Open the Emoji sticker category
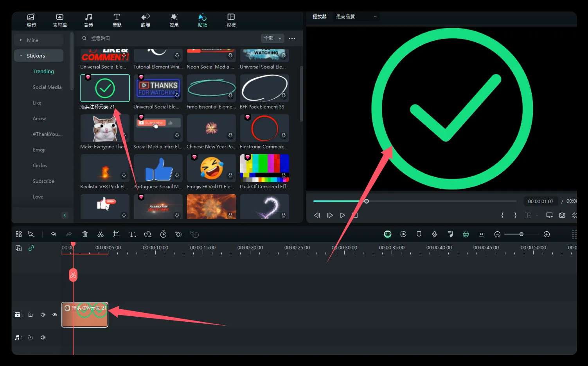This screenshot has width=588, height=366. [x=39, y=150]
